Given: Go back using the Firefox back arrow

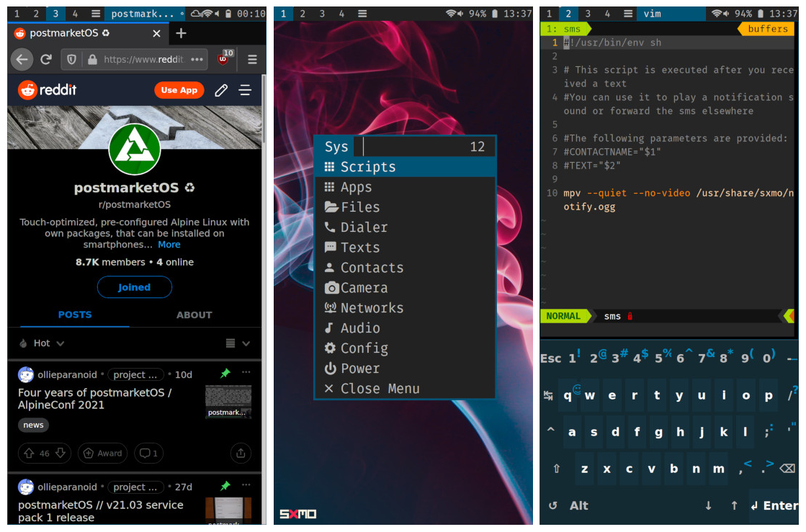Looking at the screenshot, I should click(22, 60).
